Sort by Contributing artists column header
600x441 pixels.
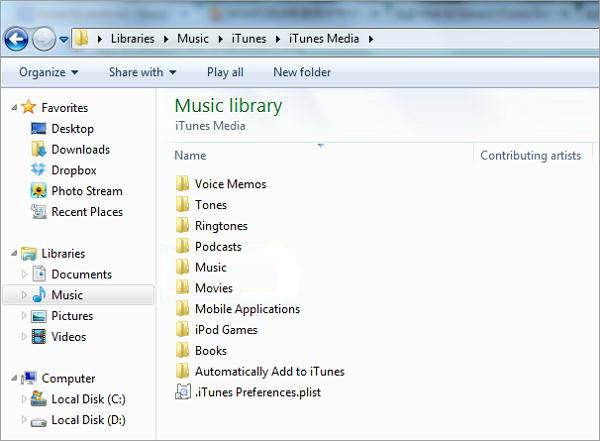coord(532,155)
